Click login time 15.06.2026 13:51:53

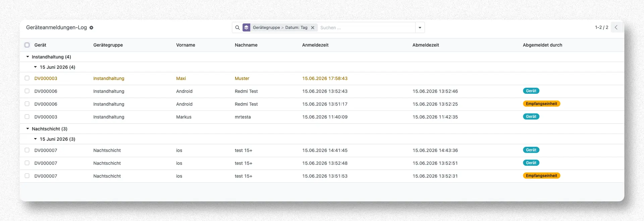tap(325, 176)
